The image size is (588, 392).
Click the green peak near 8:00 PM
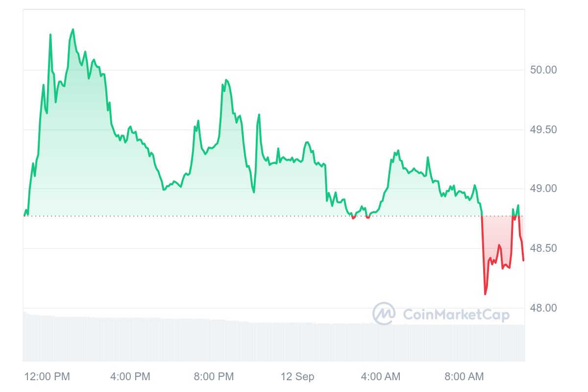[x=226, y=79]
